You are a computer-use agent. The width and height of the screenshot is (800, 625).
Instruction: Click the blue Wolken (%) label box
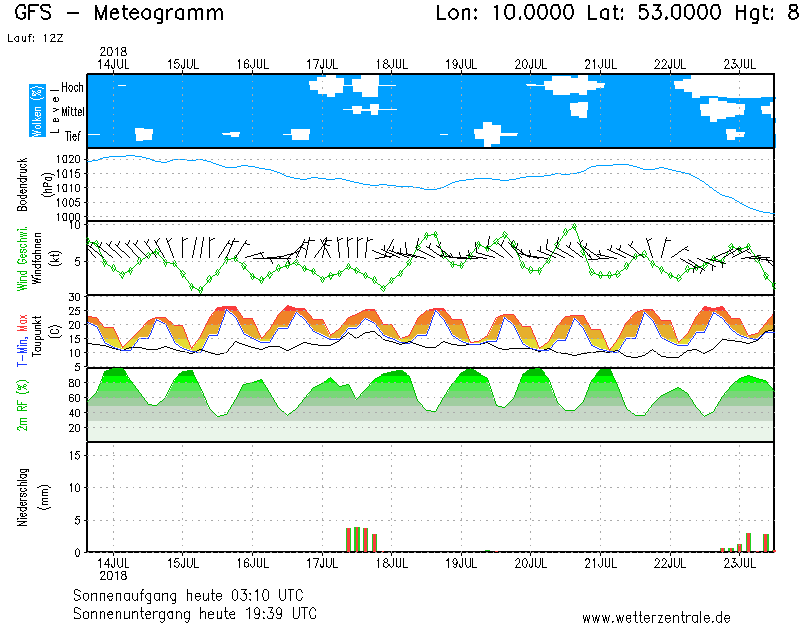coord(37,111)
